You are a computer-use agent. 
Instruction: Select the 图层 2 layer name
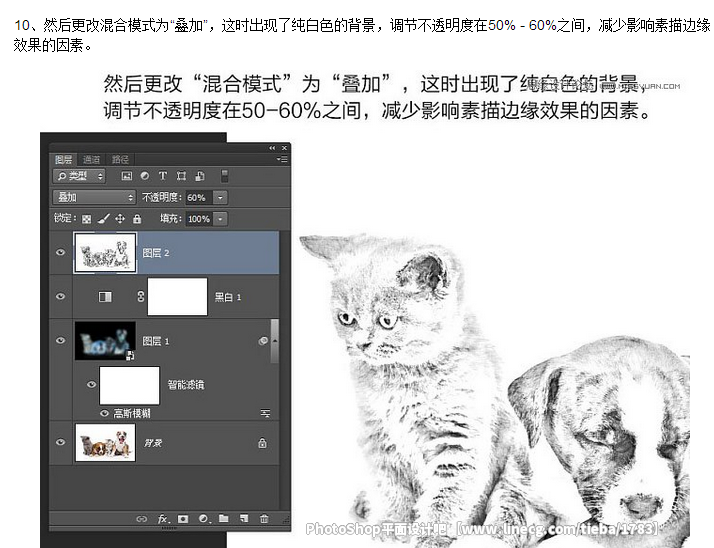point(156,253)
